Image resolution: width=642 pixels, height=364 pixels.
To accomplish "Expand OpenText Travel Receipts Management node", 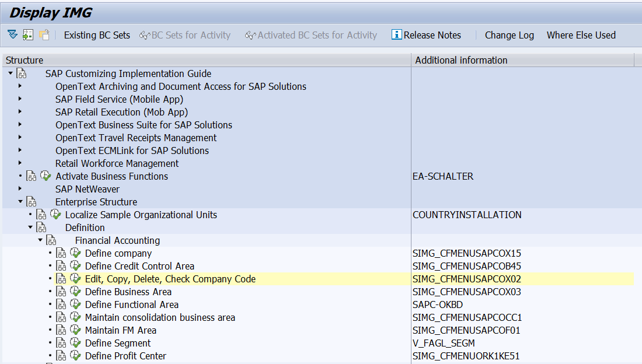I will tap(20, 137).
